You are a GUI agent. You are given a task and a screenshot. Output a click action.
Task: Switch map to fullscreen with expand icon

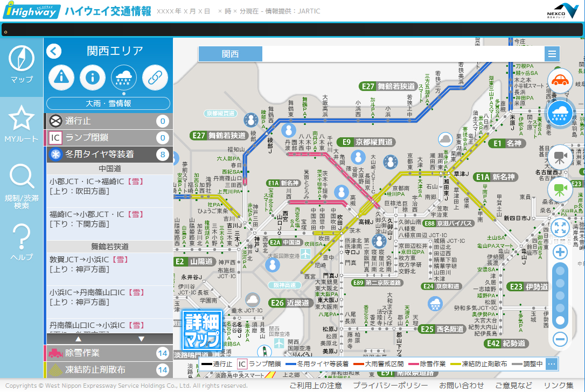coord(560,227)
